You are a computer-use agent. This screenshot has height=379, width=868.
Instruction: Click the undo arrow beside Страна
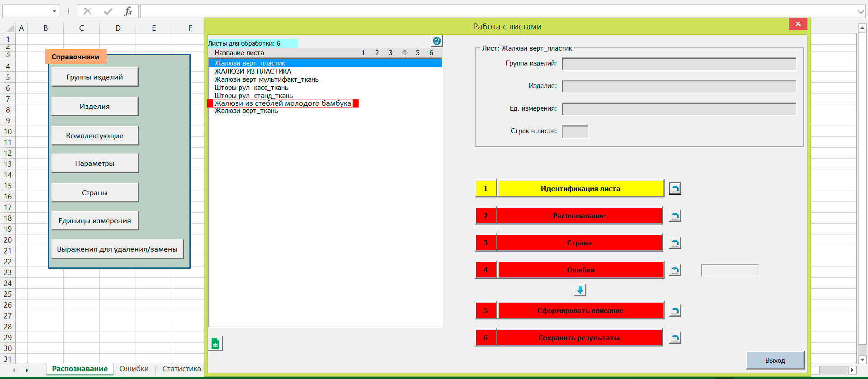675,243
